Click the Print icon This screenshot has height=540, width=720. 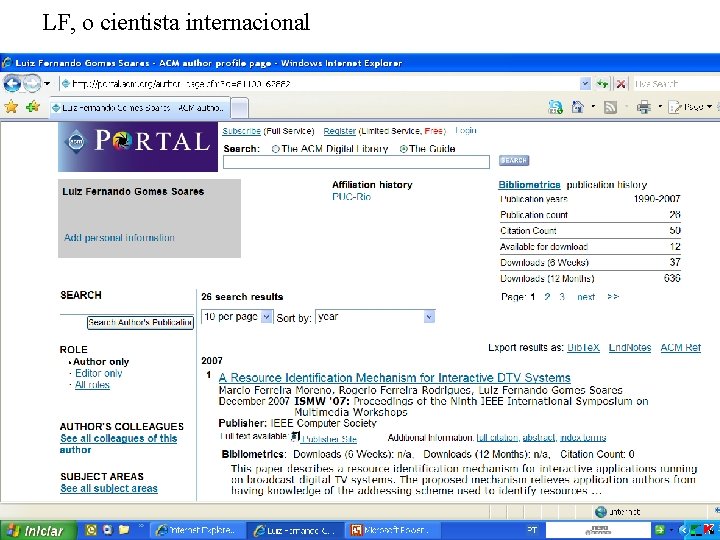click(x=644, y=107)
